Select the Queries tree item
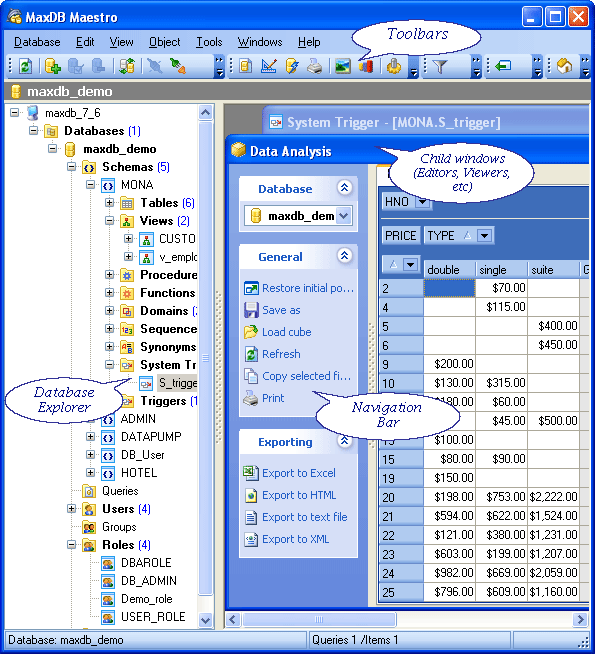595x654 pixels. point(120,491)
